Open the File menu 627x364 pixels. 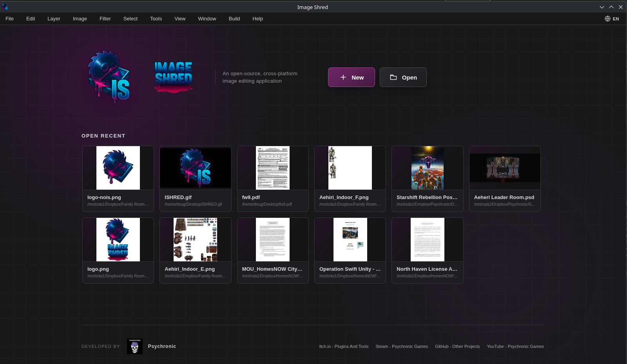[x=9, y=19]
